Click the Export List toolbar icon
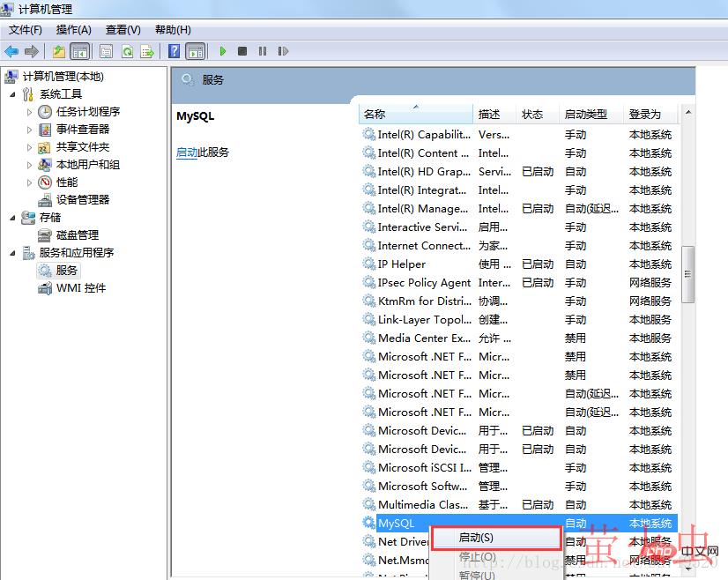Screen dimensions: 728x580 [147, 52]
